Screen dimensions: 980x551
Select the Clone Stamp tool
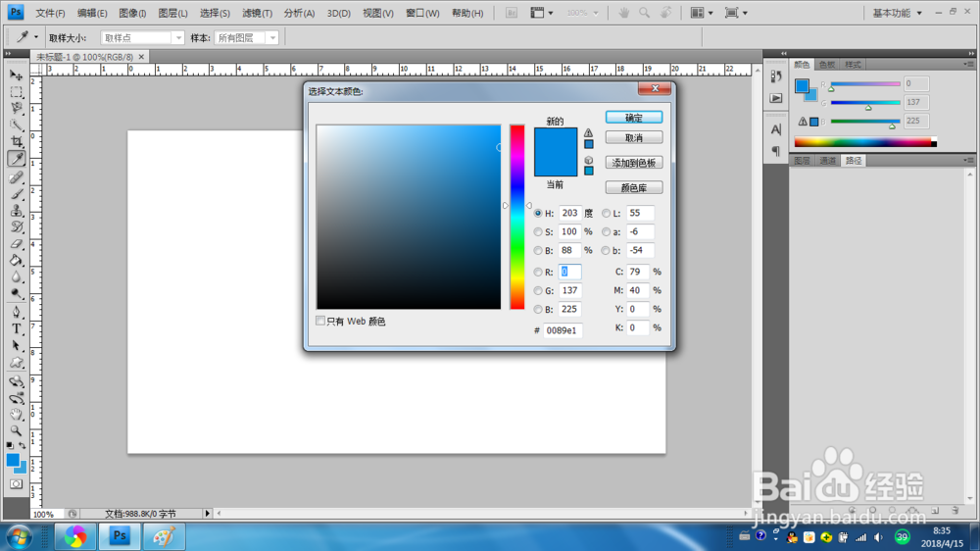click(x=17, y=211)
